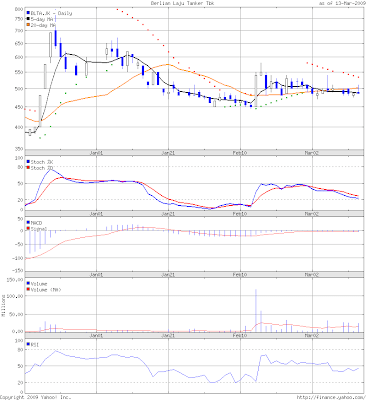The height and width of the screenshot is (400, 366).
Task: Click the tallest volume spike bar after Feb10
Action: point(256,310)
